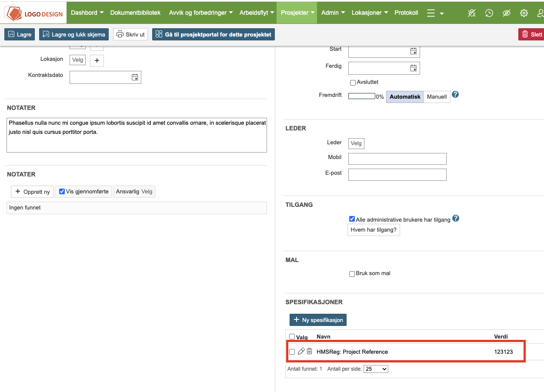
Task: Uncheck Vis gjennomførte checkbox
Action: (x=62, y=192)
